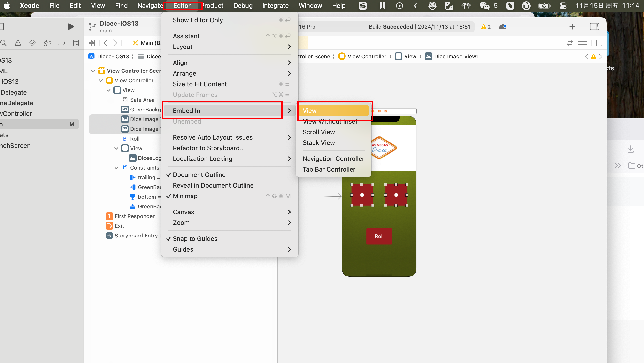The height and width of the screenshot is (363, 644).
Task: Choose Reveal in Document Outline
Action: pyautogui.click(x=230, y=185)
